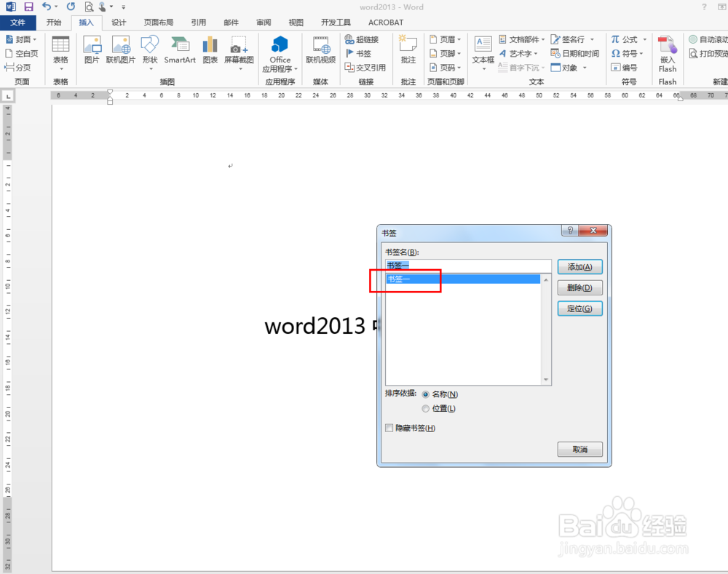Switch to the Developer (开发工具) tab
The height and width of the screenshot is (574, 728).
pyautogui.click(x=336, y=23)
